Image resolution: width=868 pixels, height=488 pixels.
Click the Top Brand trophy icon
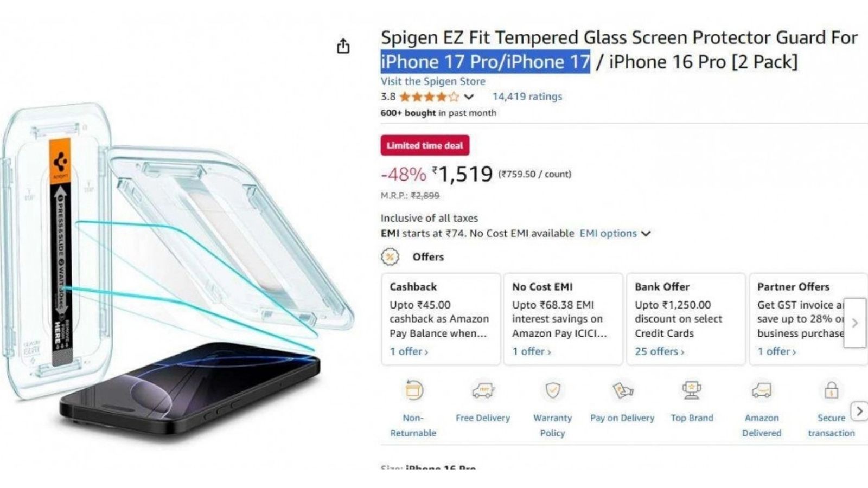coord(692,390)
